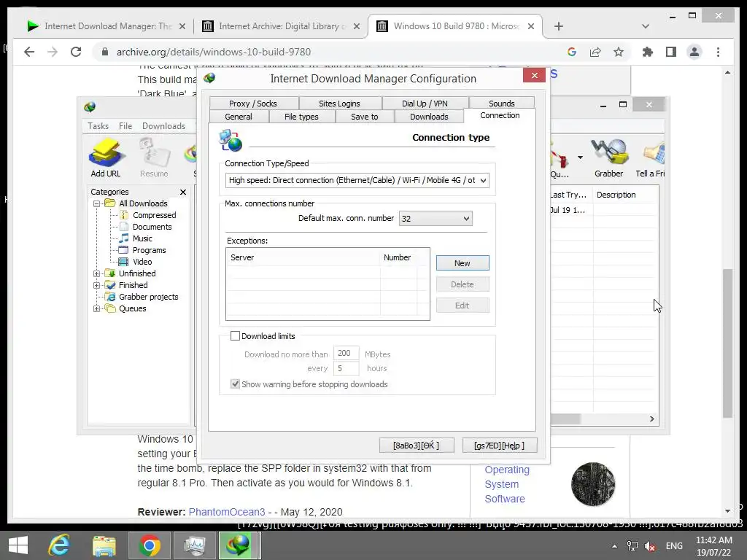Switch to the Save to tab
This screenshot has height=560, width=747.
365,117
